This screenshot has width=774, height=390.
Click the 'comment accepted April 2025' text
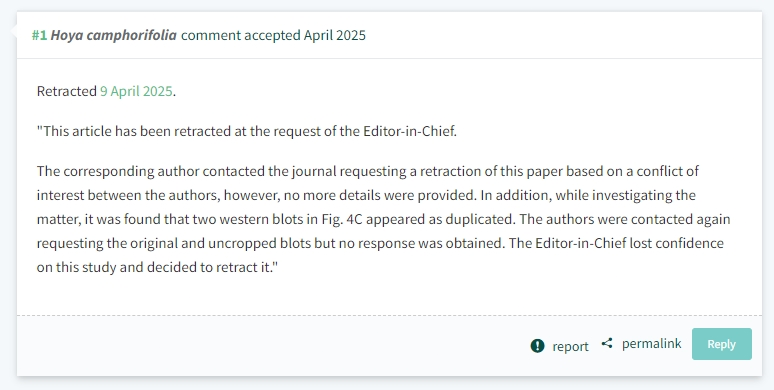(273, 36)
